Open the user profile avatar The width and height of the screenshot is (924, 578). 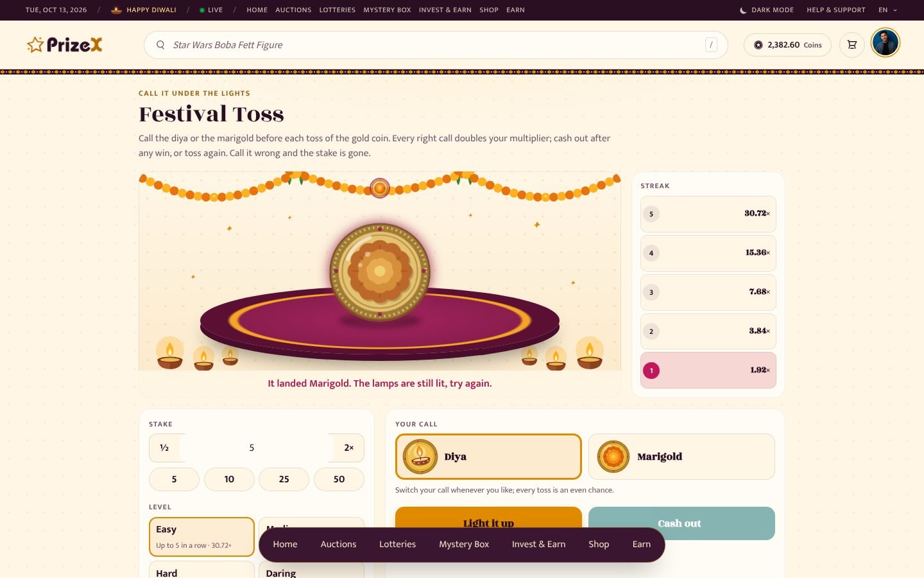(x=886, y=43)
